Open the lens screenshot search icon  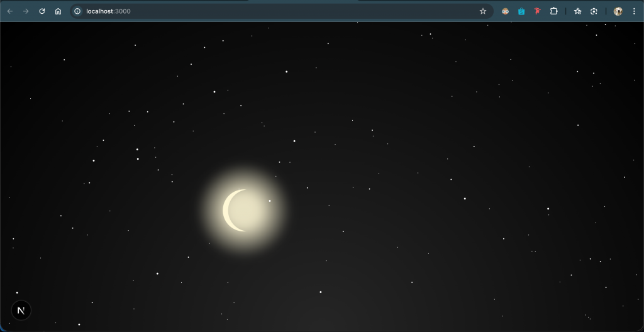(x=594, y=11)
